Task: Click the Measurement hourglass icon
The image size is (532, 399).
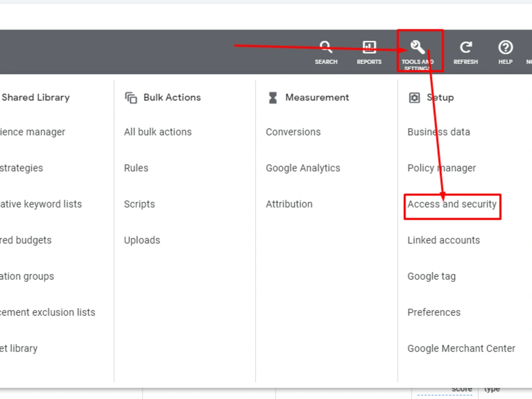Action: coord(273,98)
